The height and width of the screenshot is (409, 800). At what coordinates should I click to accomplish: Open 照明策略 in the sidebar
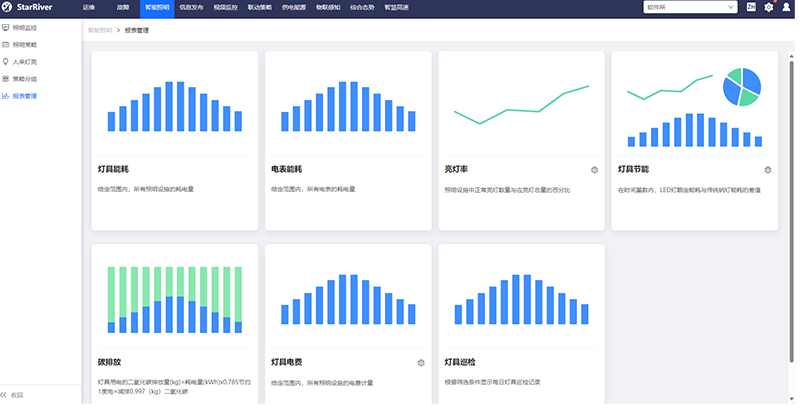24,45
